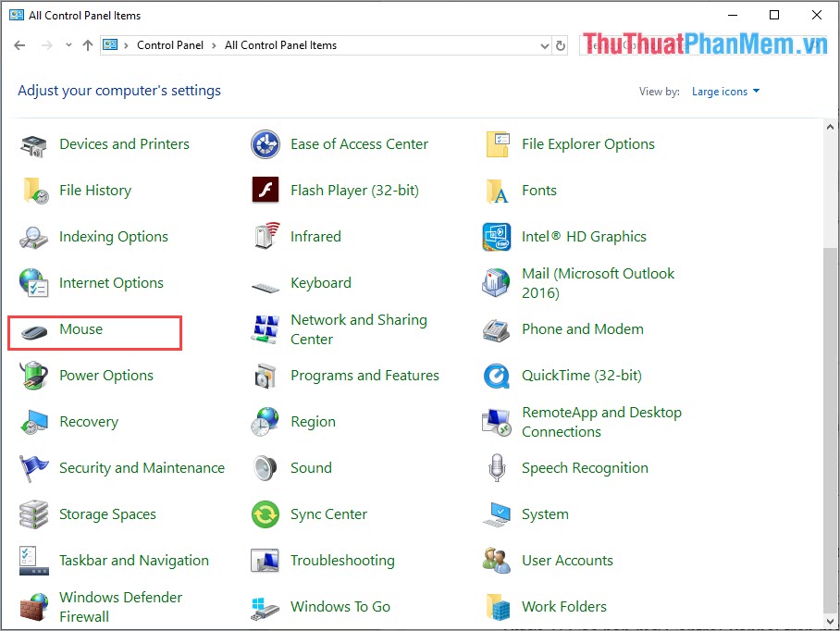Click the Speech Recognition microphone icon
This screenshot has height=631, width=840.
[x=497, y=468]
